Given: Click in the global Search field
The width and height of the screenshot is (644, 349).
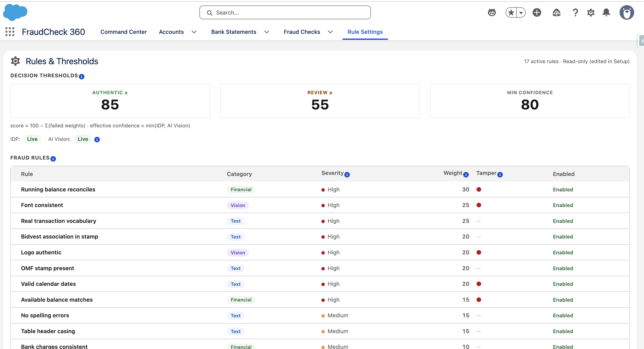Looking at the screenshot, I should click(x=285, y=12).
